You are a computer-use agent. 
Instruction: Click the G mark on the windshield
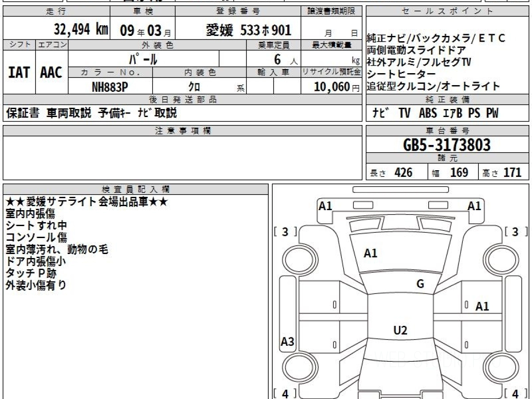click(x=420, y=284)
